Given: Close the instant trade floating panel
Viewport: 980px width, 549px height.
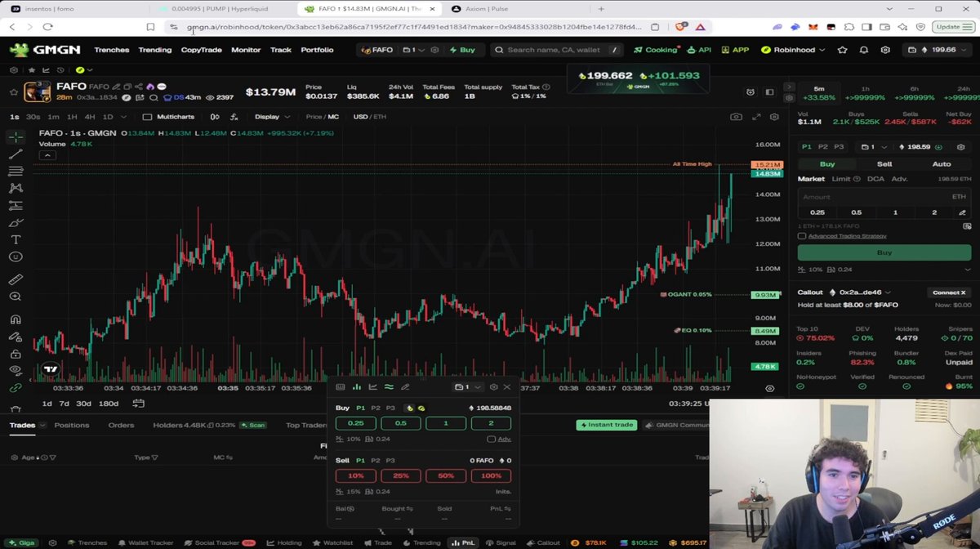Looking at the screenshot, I should coord(507,387).
